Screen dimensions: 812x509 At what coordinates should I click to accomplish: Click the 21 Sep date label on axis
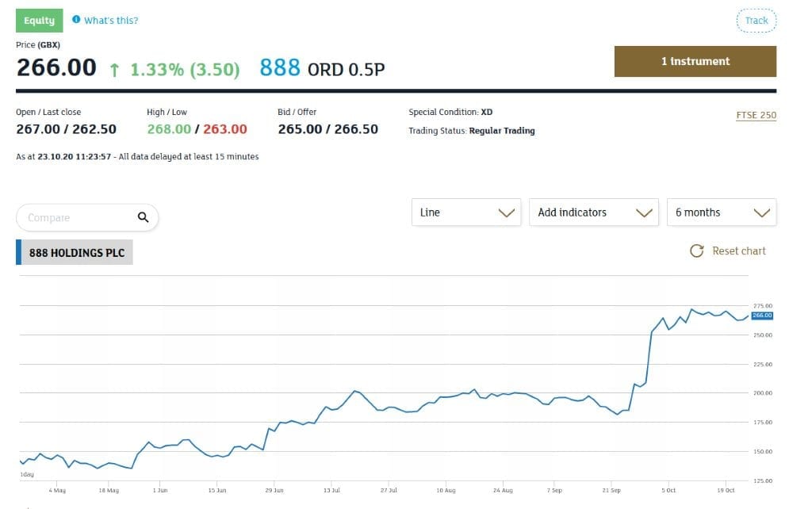611,490
